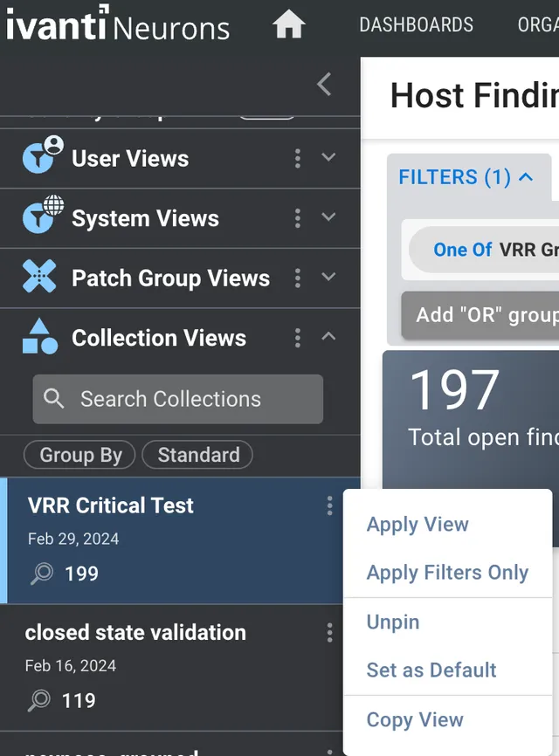
Task: Expand the System Views section
Action: pyautogui.click(x=328, y=217)
